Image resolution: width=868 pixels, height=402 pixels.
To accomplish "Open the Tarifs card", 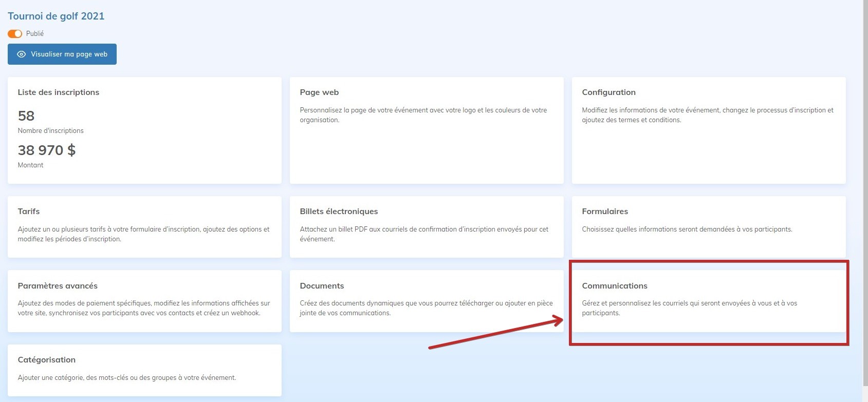I will pyautogui.click(x=144, y=227).
